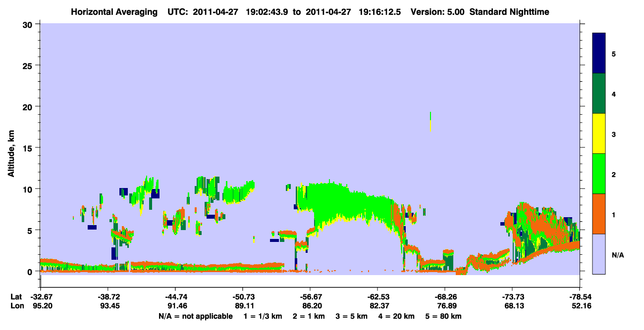Click the 'Version: 5.00' text
This screenshot has width=644, height=330.
pos(438,11)
